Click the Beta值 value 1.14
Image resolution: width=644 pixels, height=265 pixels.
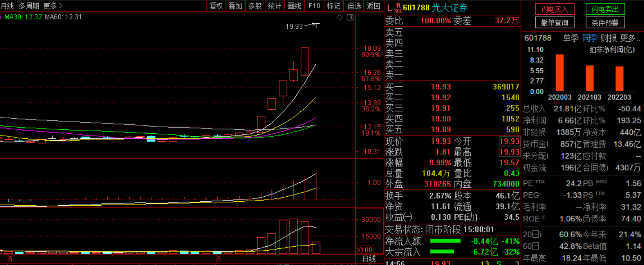coord(633,246)
